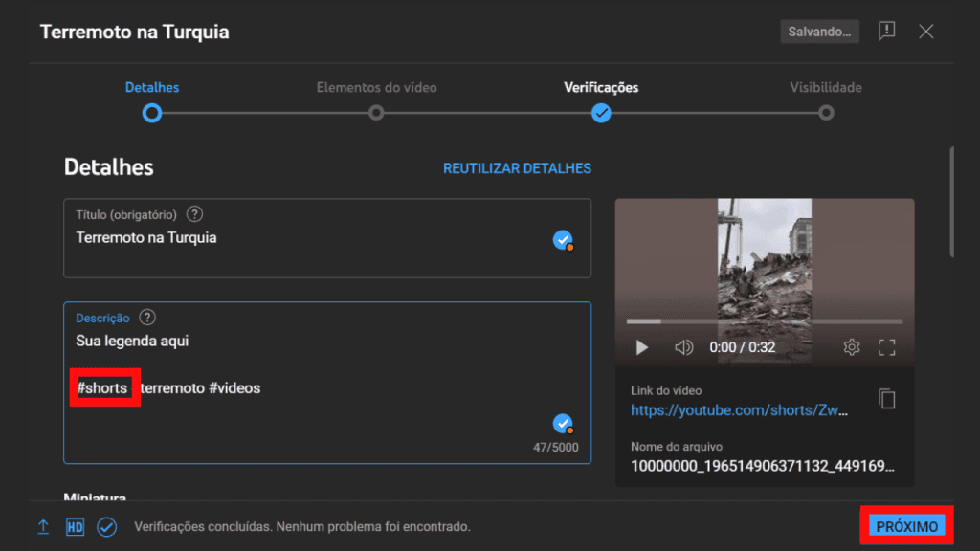Click the verification checkmark icon in status bar
The image size is (980, 551).
point(106,526)
